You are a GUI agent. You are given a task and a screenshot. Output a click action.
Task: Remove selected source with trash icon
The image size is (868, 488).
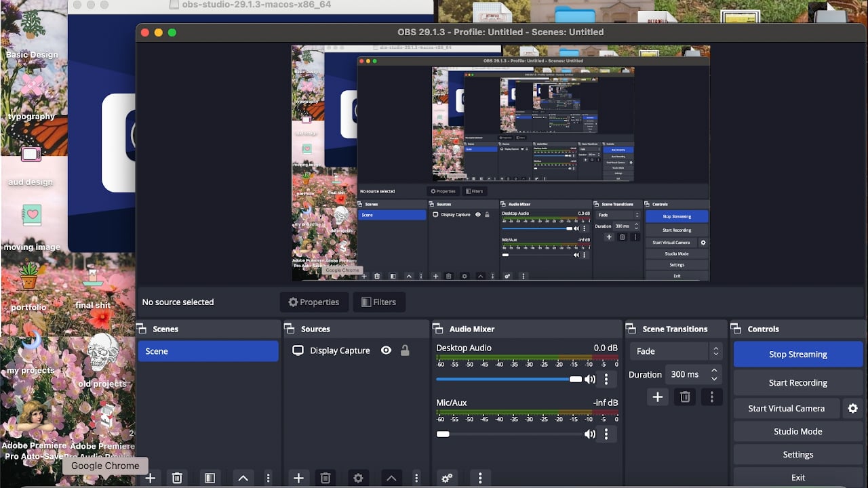tap(325, 478)
